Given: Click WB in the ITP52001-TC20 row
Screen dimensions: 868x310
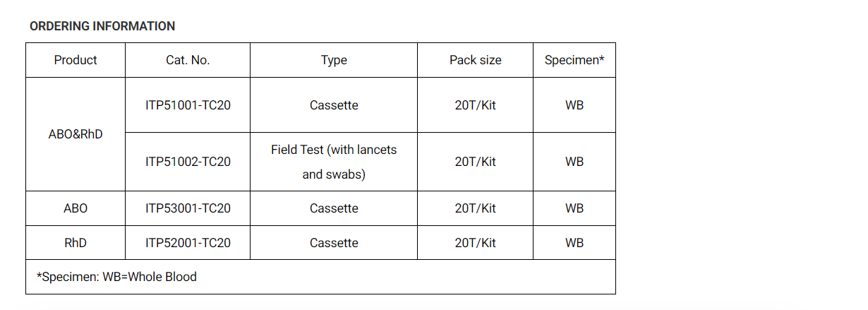Looking at the screenshot, I should [574, 243].
